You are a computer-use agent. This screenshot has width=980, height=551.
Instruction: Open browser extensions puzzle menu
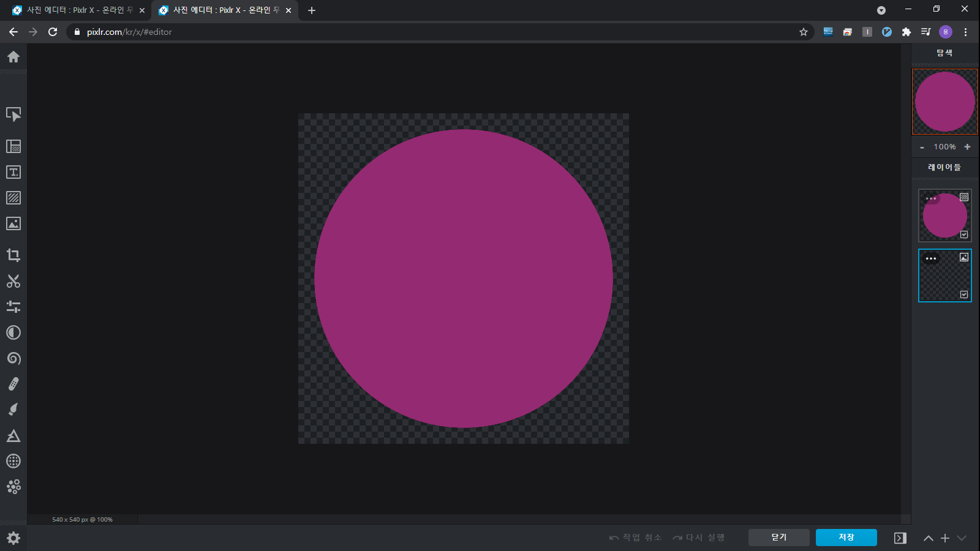[907, 32]
